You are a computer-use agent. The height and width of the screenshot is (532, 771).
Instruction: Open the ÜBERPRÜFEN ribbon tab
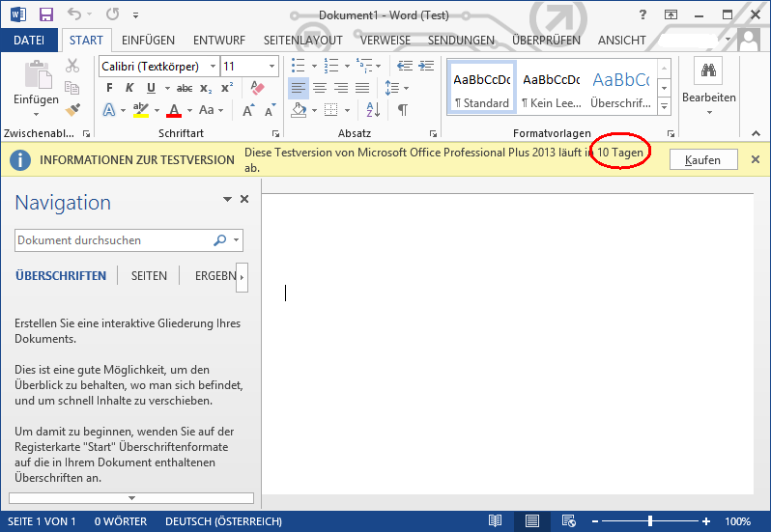[x=546, y=41]
